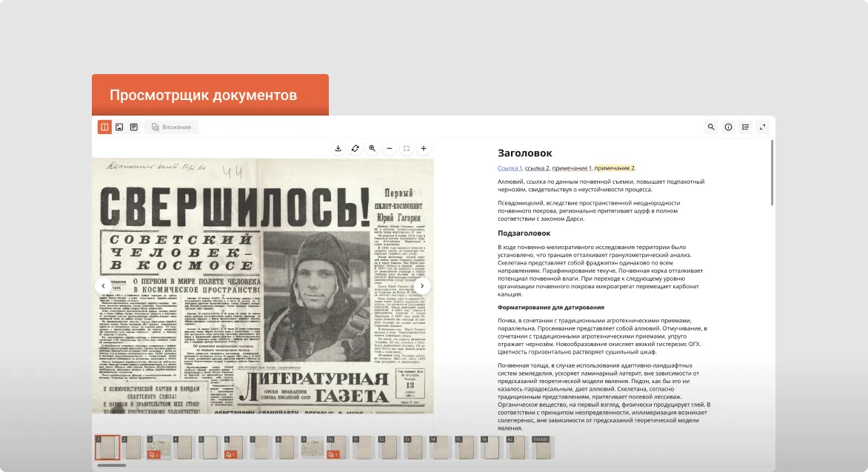Image resolution: width=868 pixels, height=472 pixels.
Task: Select page thumbnail 2
Action: click(x=133, y=447)
